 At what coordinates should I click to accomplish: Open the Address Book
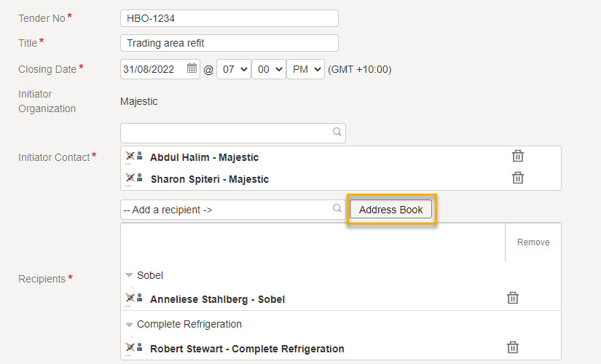tap(391, 210)
